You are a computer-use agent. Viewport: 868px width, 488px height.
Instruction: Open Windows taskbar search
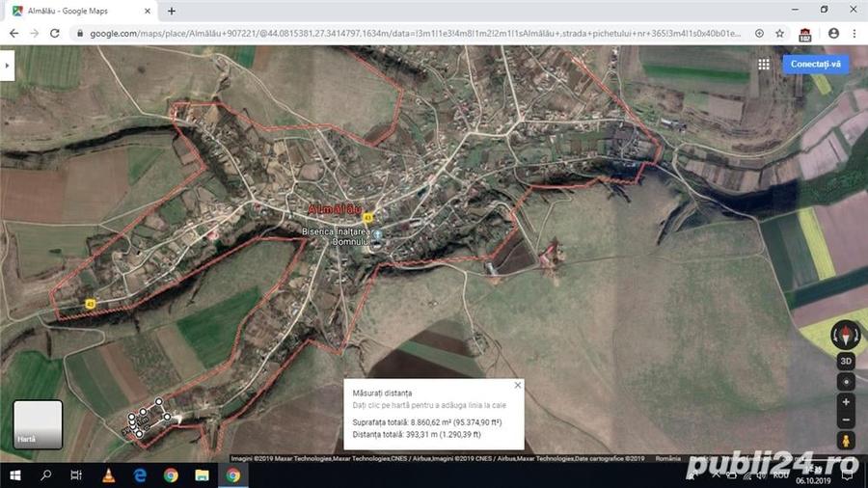46,475
